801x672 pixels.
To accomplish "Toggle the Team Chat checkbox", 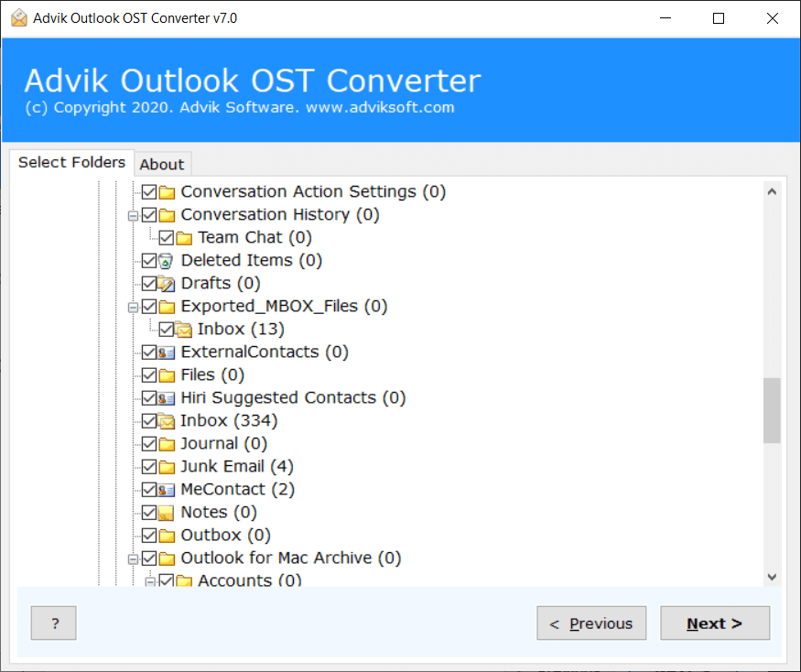I will [167, 238].
